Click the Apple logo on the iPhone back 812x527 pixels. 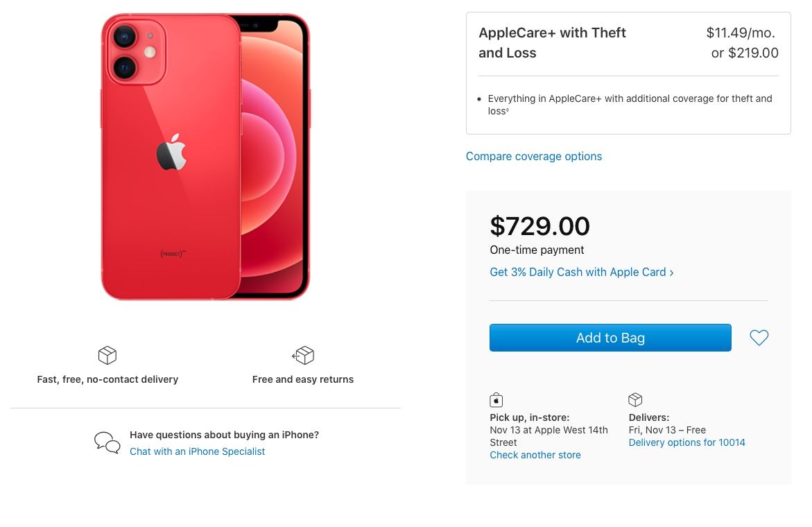click(173, 150)
